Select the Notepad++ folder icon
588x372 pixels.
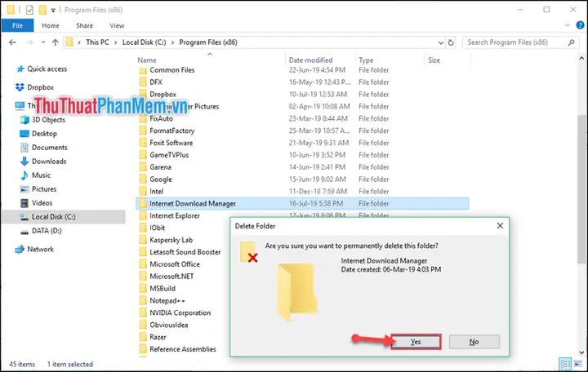[142, 301]
